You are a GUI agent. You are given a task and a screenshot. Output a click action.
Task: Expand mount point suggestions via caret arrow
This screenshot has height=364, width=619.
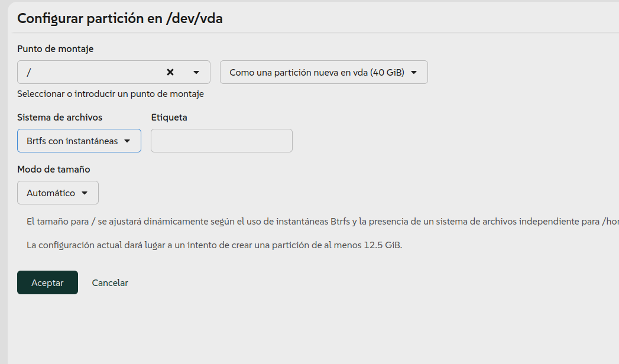point(196,72)
